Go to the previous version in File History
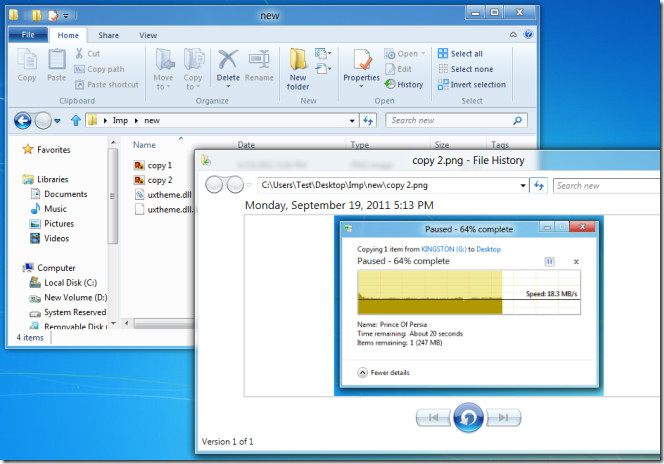The width and height of the screenshot is (664, 464). tap(434, 418)
